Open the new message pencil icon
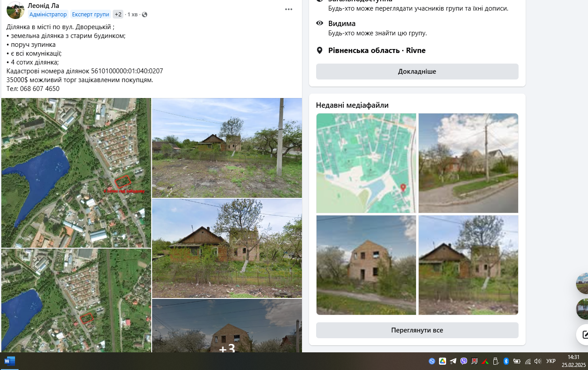Screen dimensions: 588x370 pyautogui.click(x=584, y=334)
